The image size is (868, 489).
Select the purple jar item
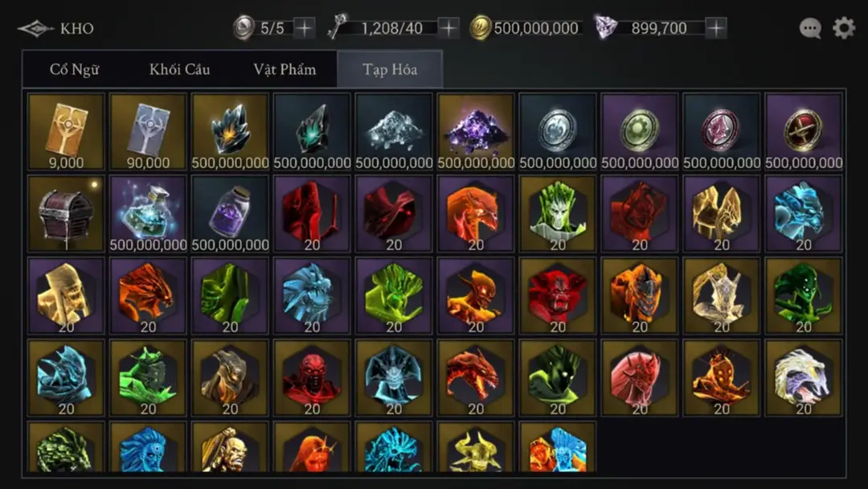[x=230, y=214]
